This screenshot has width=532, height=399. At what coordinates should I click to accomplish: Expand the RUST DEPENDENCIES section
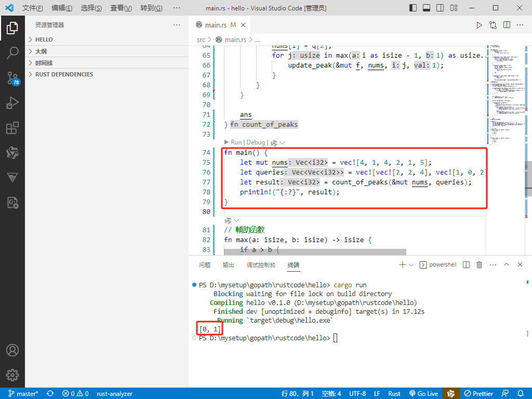[x=107, y=74]
